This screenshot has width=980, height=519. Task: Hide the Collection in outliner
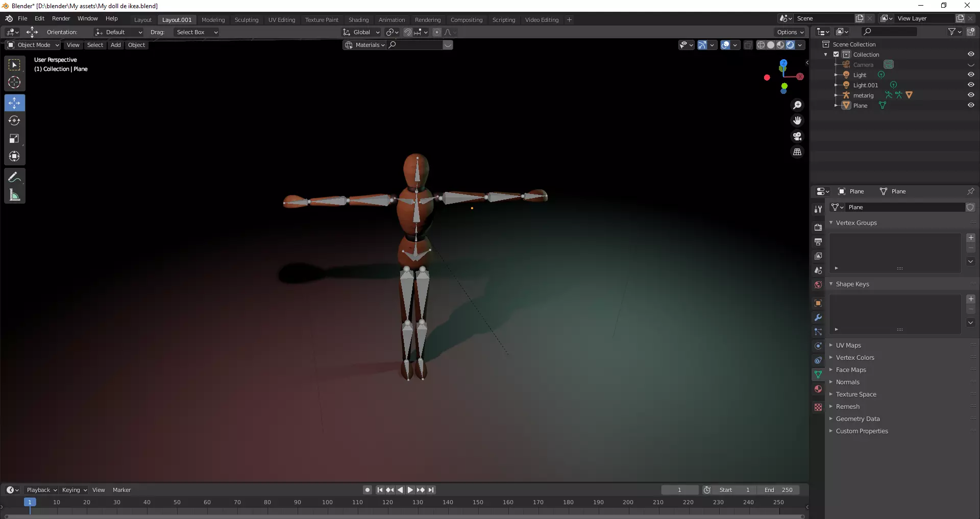point(971,54)
